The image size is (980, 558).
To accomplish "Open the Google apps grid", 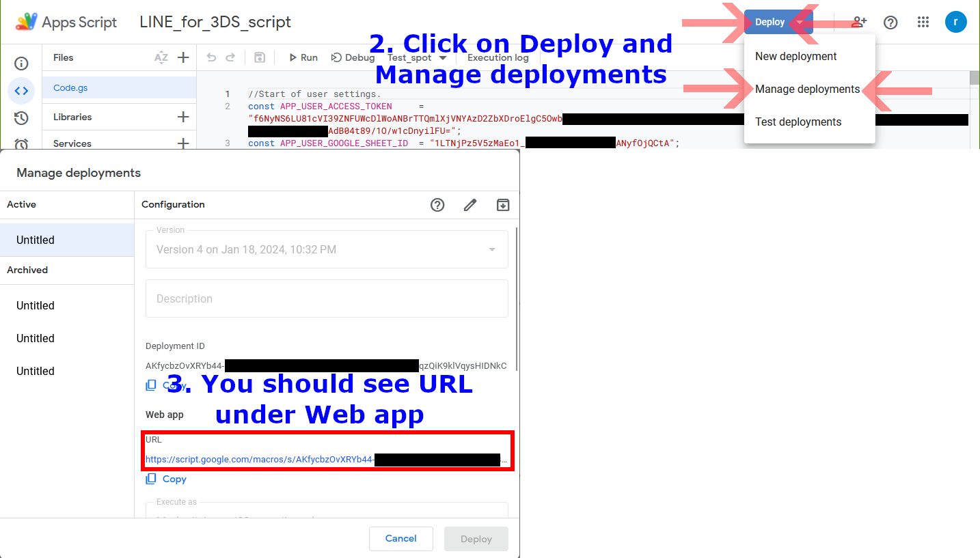I will pos(923,21).
